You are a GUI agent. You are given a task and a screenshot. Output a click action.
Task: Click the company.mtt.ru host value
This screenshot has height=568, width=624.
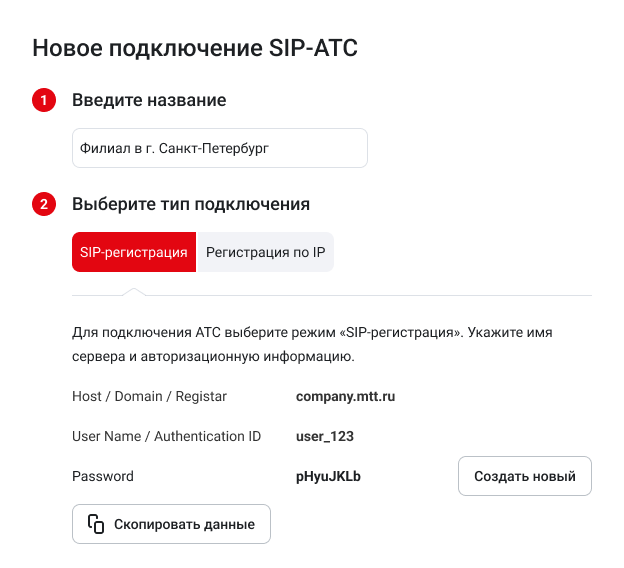tap(345, 397)
